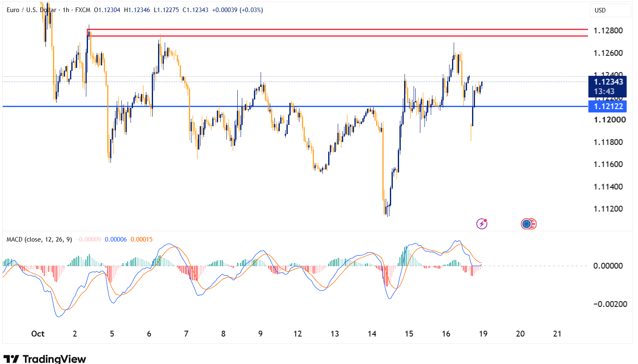The image size is (638, 364).
Task: Select the MACD (close, 12, 26, 9) legend
Action: pyautogui.click(x=39, y=239)
